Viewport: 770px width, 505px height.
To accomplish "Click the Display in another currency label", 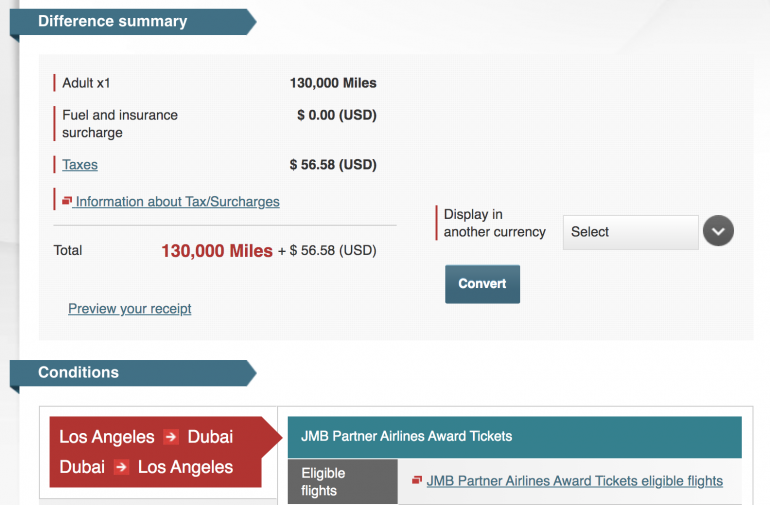I will click(494, 223).
